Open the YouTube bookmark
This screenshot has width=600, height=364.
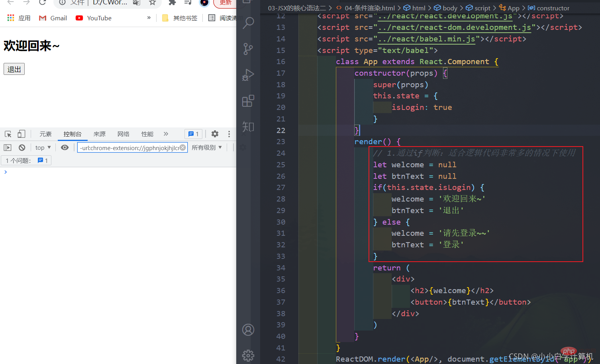click(94, 18)
